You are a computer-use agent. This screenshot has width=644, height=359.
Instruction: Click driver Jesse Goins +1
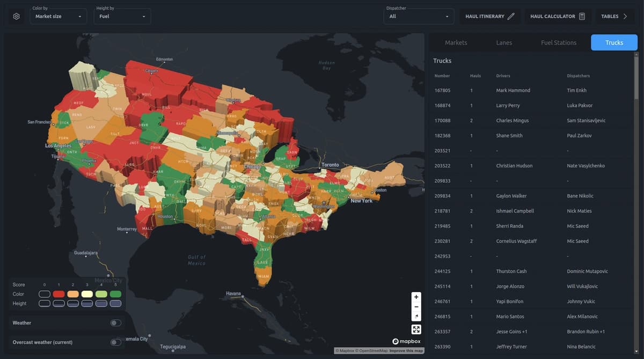(511, 332)
